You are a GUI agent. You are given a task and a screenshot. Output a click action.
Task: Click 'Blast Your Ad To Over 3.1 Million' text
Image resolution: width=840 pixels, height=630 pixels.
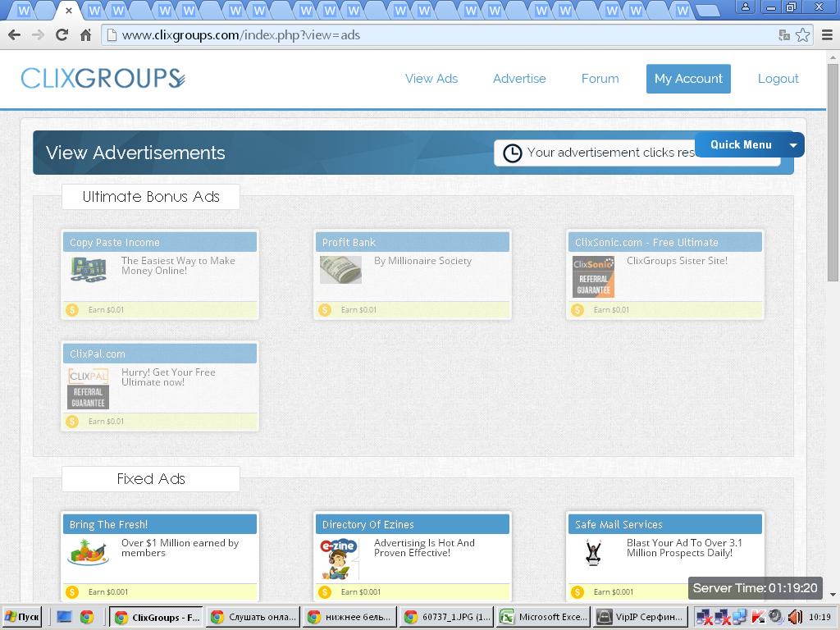click(x=684, y=548)
